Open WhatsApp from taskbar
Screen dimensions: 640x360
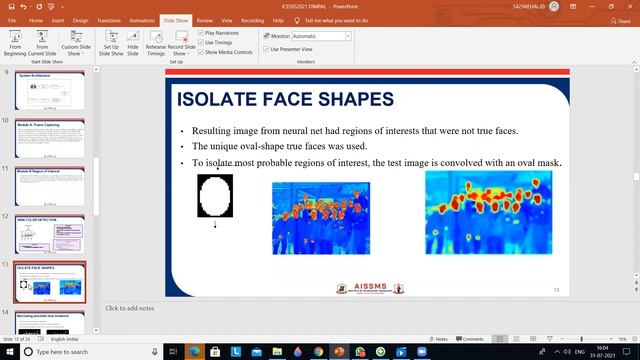click(360, 351)
